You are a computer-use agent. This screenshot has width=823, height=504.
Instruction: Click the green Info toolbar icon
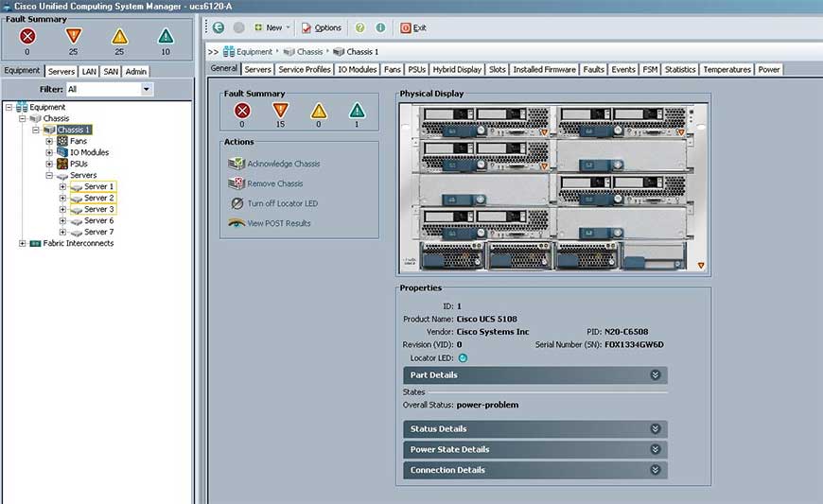click(x=380, y=27)
